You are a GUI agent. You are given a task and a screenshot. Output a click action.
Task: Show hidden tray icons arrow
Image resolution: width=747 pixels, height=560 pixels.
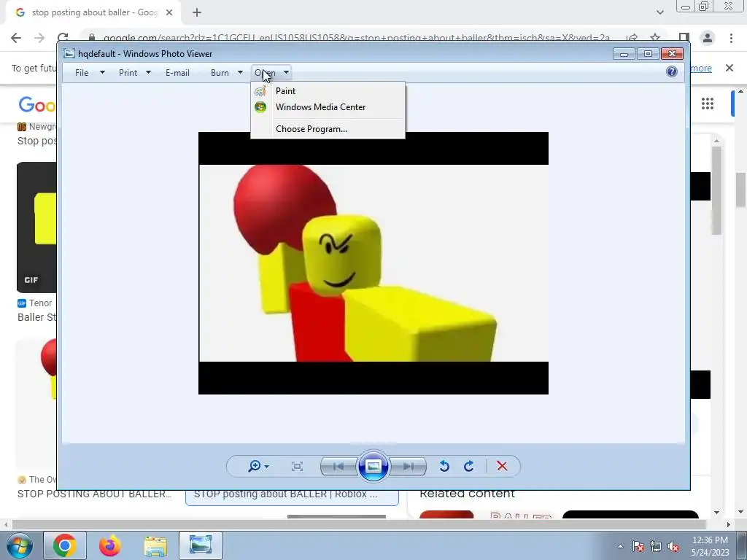click(x=620, y=546)
